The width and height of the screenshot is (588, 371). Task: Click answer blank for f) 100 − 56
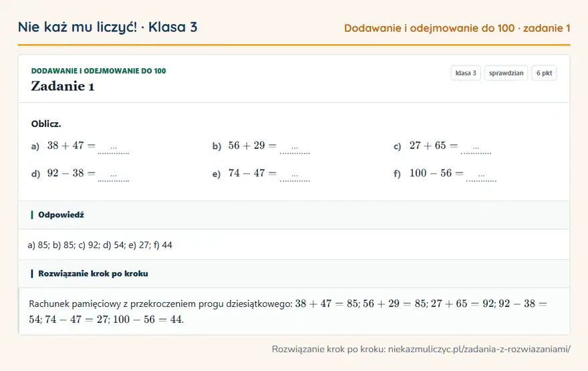tap(482, 176)
